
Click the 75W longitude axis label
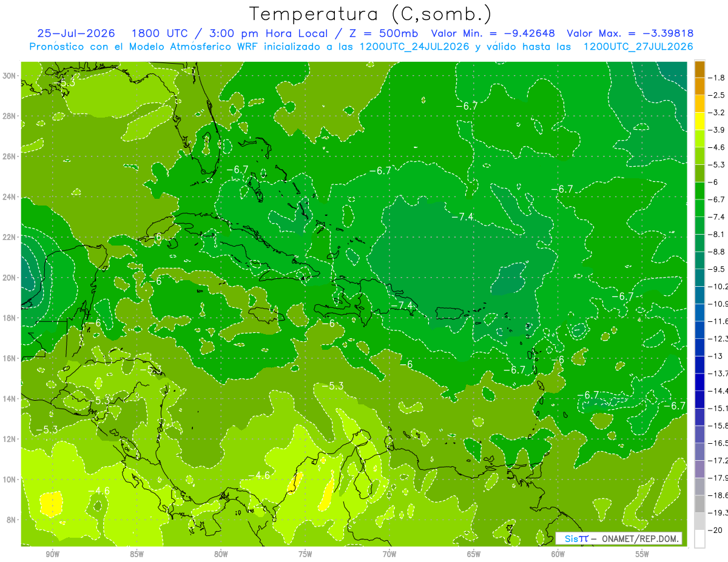point(305,554)
